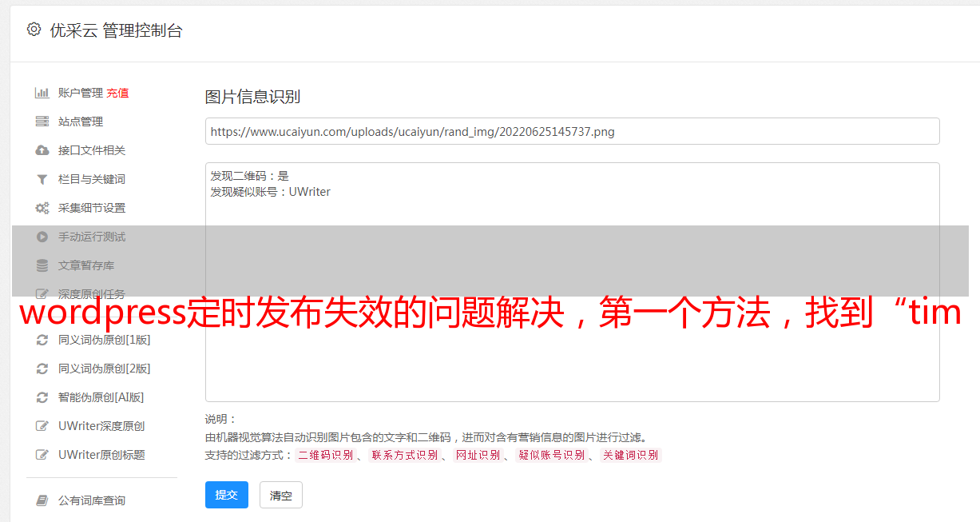Click the 说明： label
The height and width of the screenshot is (522, 980).
(221, 419)
